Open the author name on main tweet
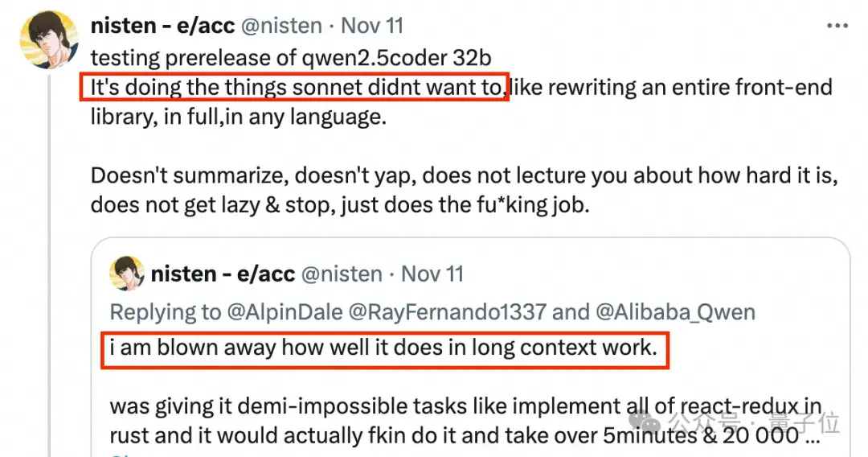 (x=162, y=25)
